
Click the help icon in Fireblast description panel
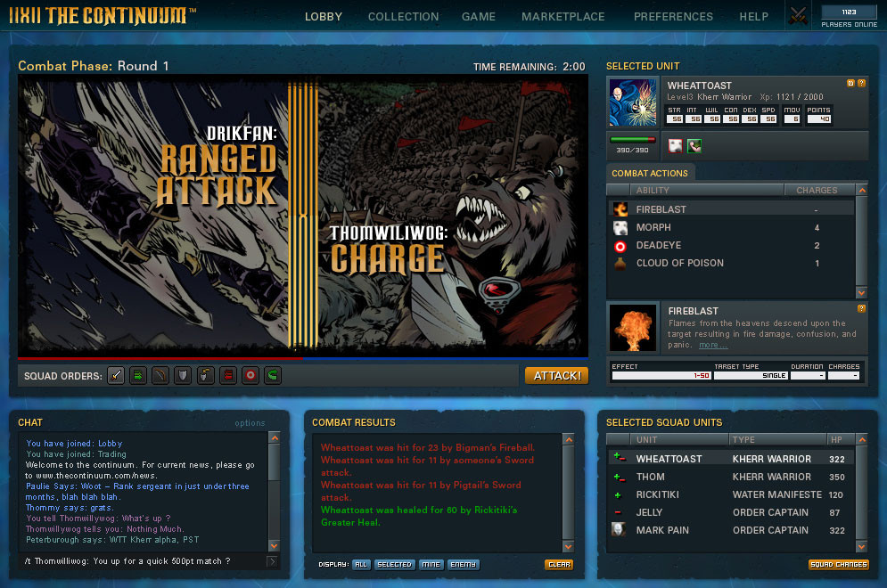pos(861,308)
